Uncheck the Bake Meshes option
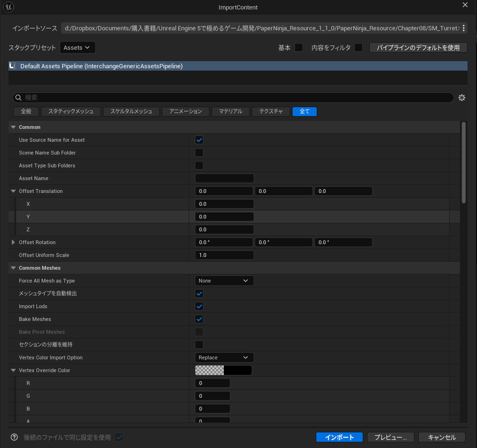 coord(199,319)
